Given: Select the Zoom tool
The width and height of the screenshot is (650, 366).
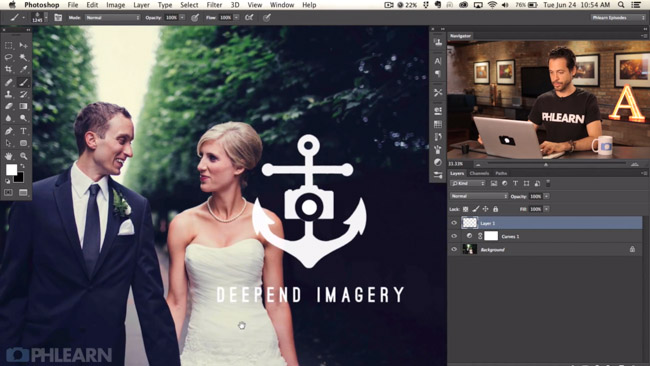Looking at the screenshot, I should [23, 156].
